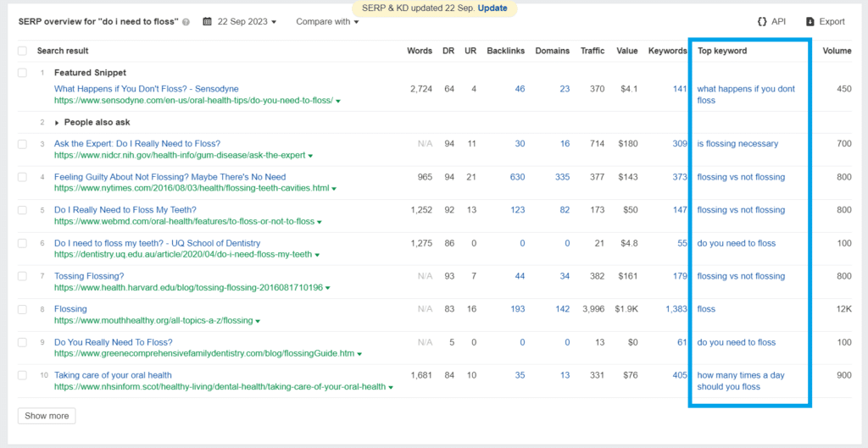
Task: Click the Traffic column header
Action: pos(593,51)
